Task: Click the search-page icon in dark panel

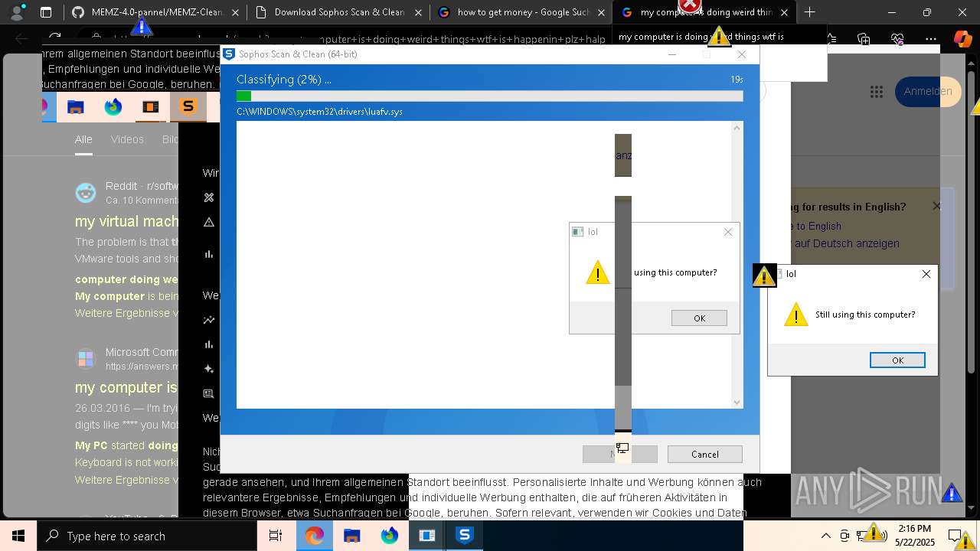Action: coord(208,393)
